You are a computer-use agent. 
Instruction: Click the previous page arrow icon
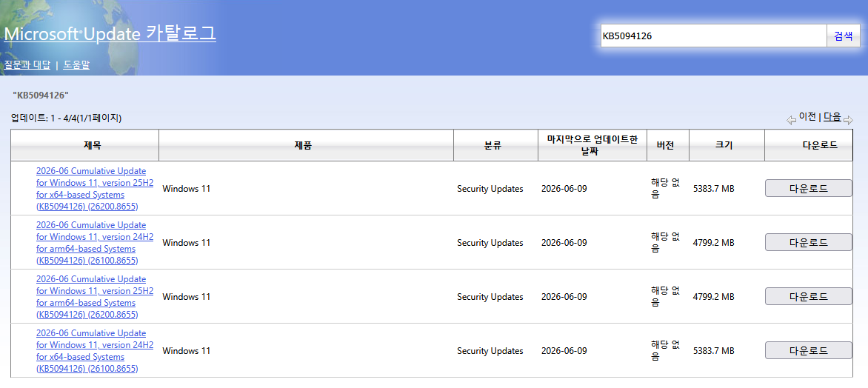tap(791, 119)
